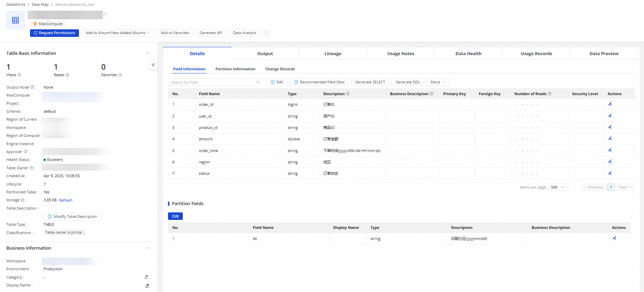
Task: Click the table grid icon
Action: coord(16,20)
